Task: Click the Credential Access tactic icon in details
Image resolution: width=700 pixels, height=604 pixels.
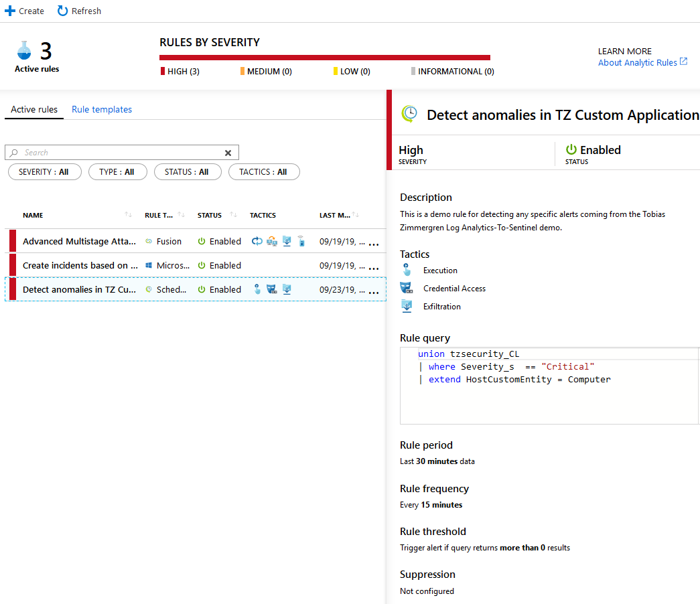Action: (406, 289)
